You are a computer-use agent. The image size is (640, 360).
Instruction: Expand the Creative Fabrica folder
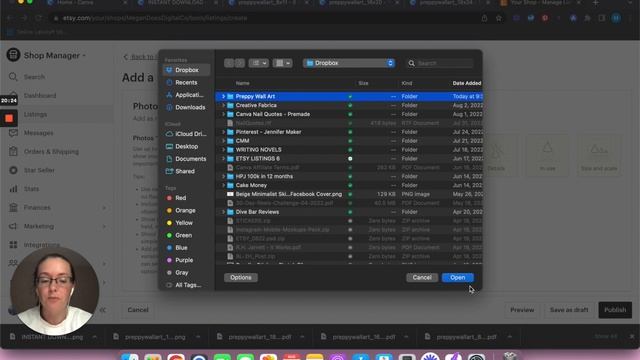coord(223,105)
